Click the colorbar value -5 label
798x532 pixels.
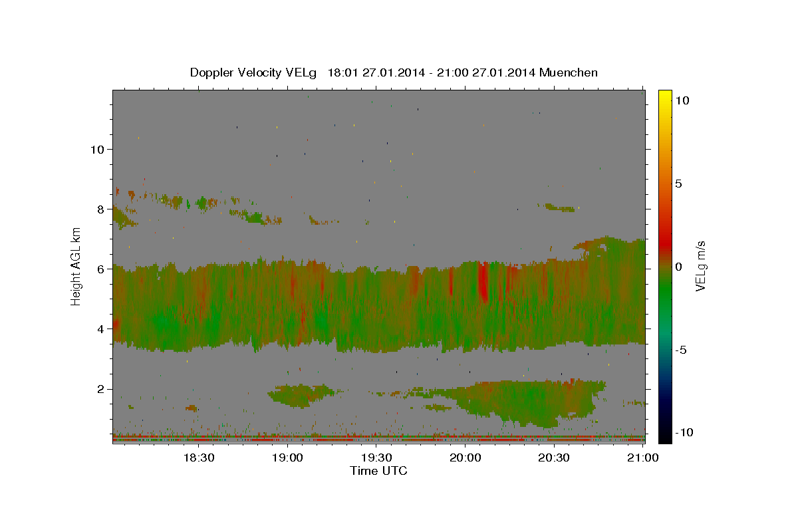pyautogui.click(x=682, y=350)
